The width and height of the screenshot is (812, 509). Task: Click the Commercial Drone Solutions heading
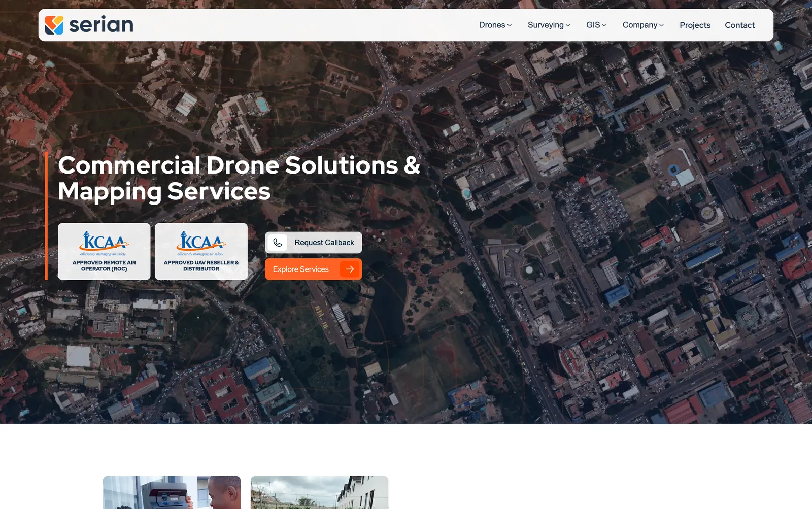(x=239, y=178)
